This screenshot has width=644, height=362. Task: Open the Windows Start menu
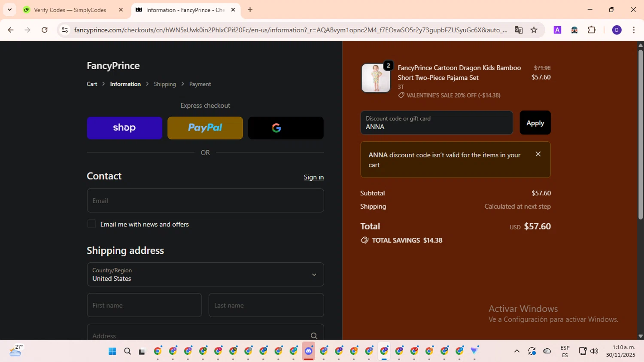coord(112,351)
